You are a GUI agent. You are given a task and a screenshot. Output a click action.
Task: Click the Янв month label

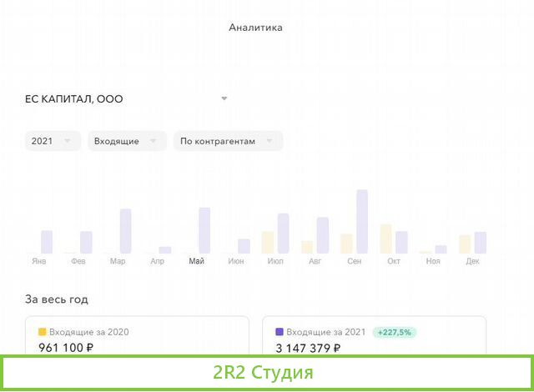click(x=39, y=261)
